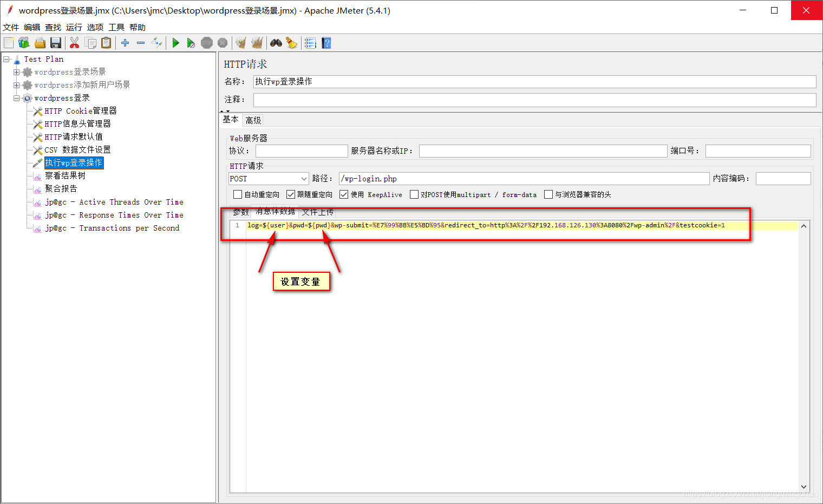823x504 pixels.
Task: Select CSV 数据文件设置 in the tree
Action: tap(77, 150)
